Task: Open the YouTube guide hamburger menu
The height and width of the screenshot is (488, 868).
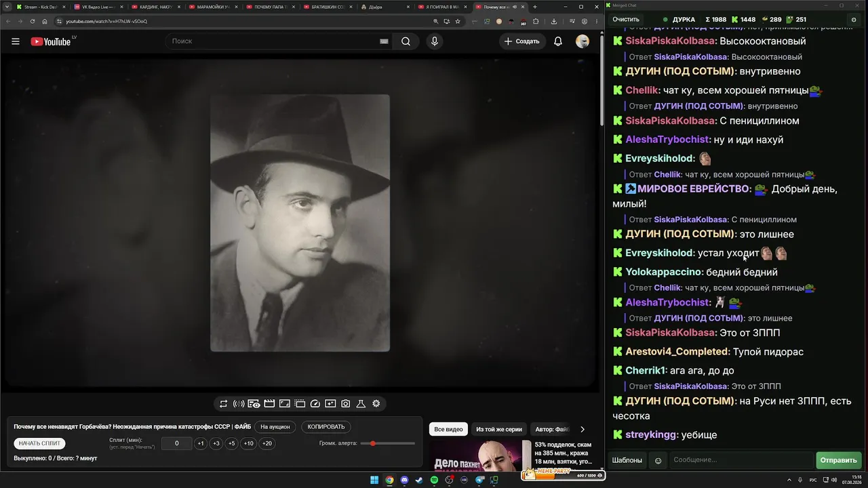Action: click(x=16, y=41)
